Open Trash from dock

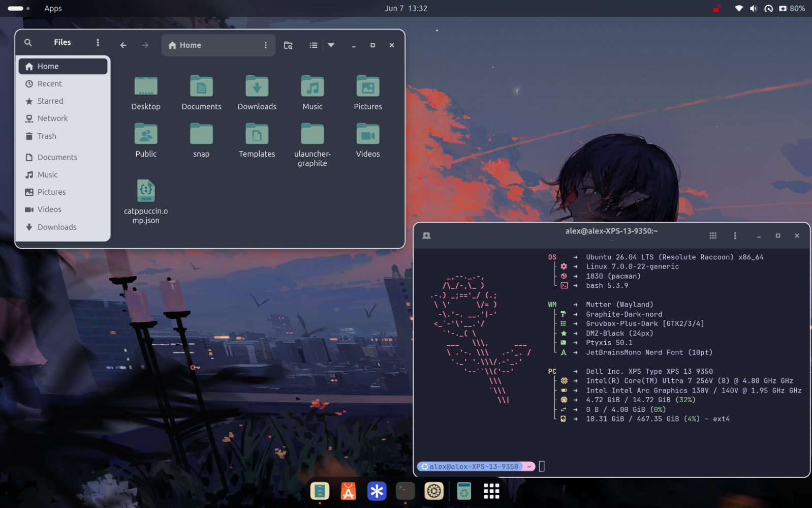(464, 491)
